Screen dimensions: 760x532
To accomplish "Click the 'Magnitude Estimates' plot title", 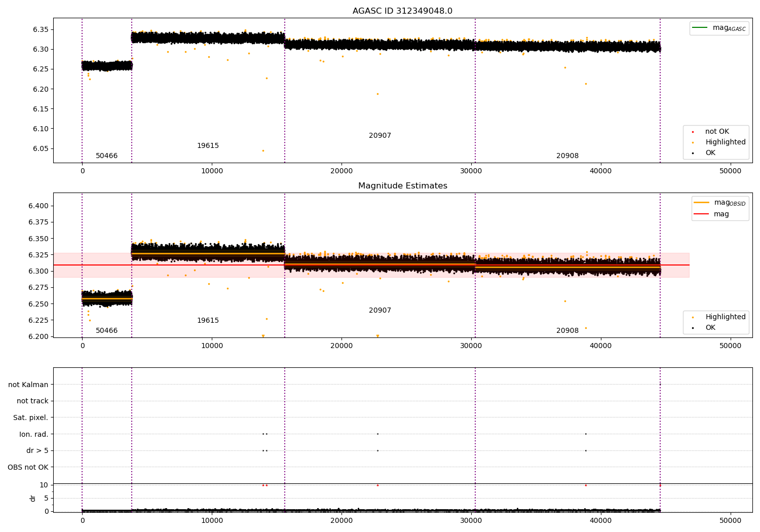I will (x=402, y=186).
